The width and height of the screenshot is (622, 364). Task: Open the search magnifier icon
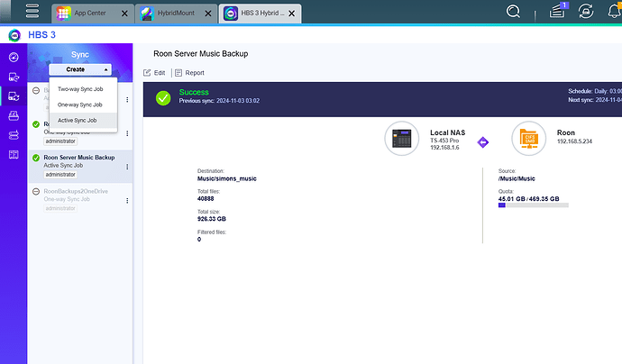tap(513, 11)
